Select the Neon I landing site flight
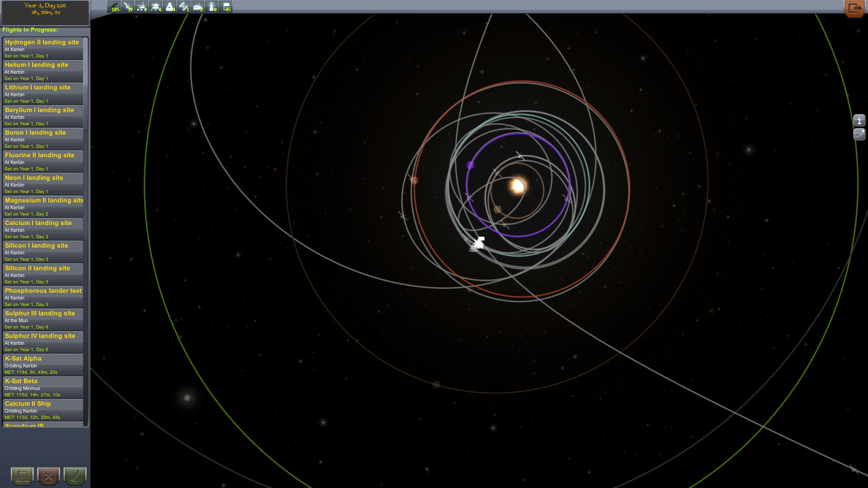Image resolution: width=868 pixels, height=488 pixels. [x=43, y=184]
